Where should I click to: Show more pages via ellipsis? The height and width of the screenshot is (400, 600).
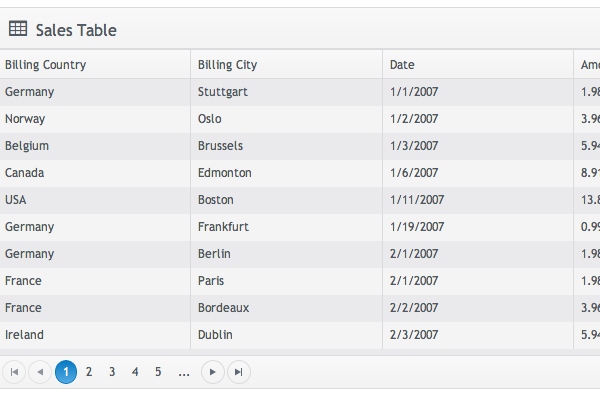pyautogui.click(x=184, y=372)
